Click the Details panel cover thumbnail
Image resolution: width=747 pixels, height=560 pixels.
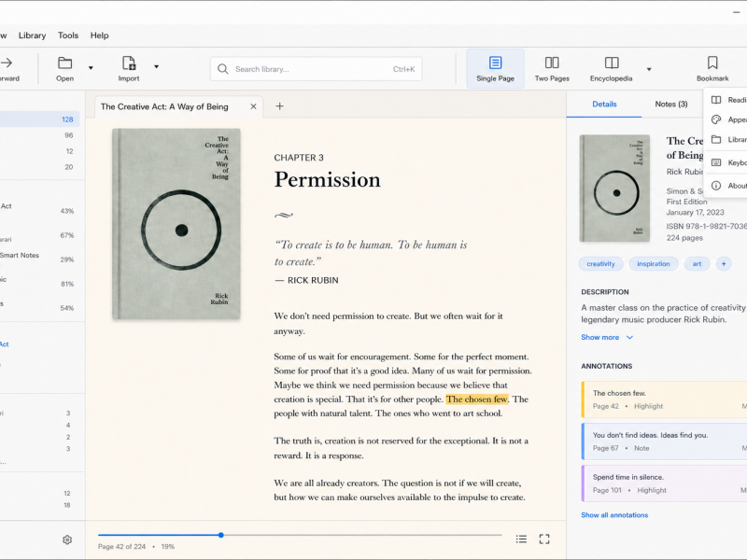click(x=614, y=189)
